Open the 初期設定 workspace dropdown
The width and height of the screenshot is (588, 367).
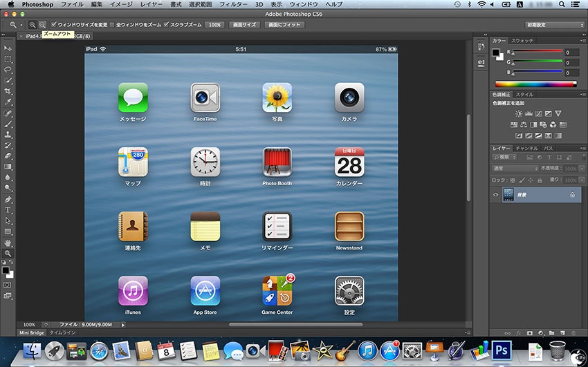click(554, 25)
